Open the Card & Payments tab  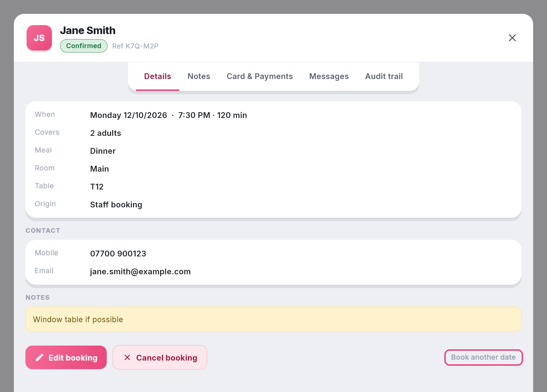(260, 76)
